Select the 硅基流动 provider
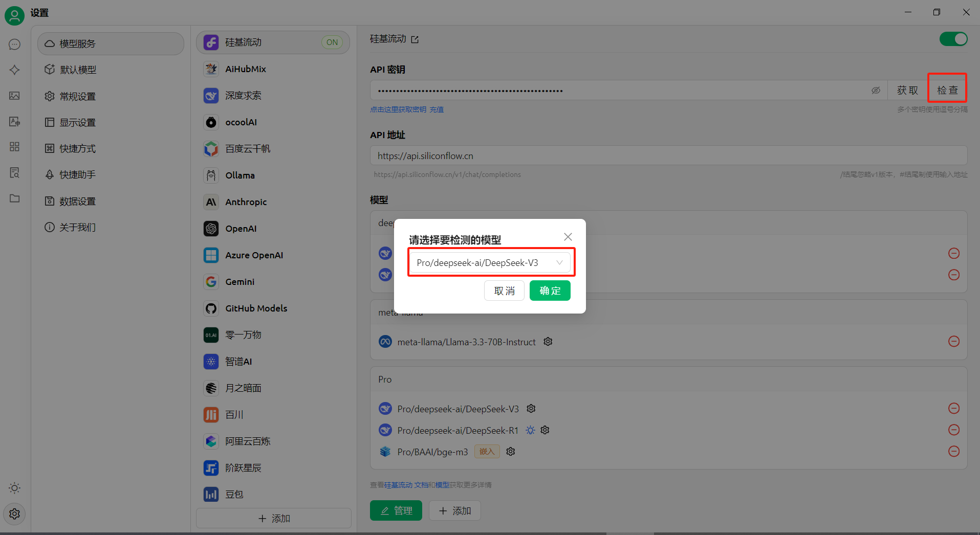 pyautogui.click(x=273, y=42)
